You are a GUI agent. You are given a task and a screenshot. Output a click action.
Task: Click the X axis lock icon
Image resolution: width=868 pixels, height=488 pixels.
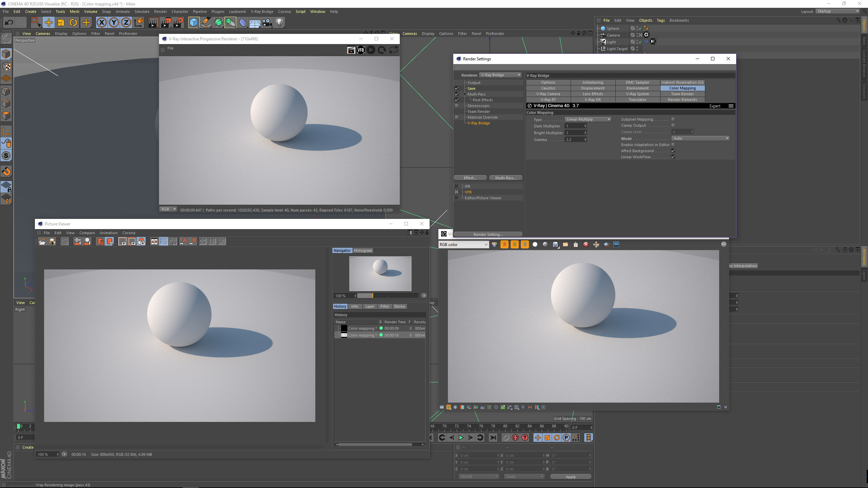point(101,23)
